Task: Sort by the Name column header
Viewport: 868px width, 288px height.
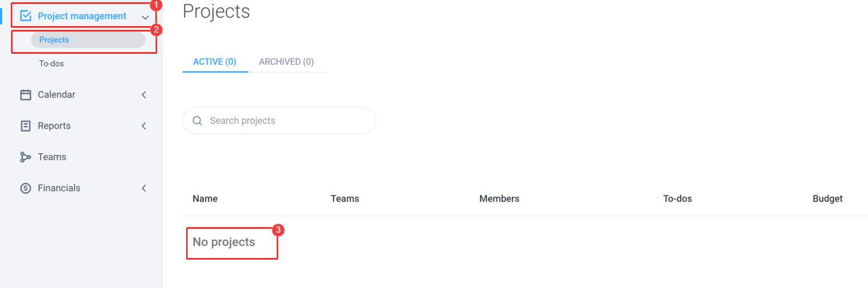Action: pos(205,199)
